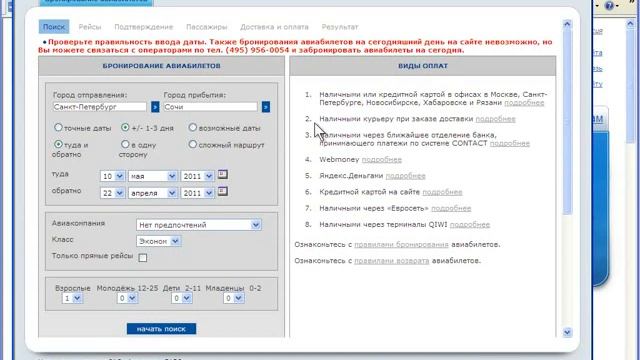Open 'правилами бронирования' link
The height and width of the screenshot is (360, 640).
401,245
